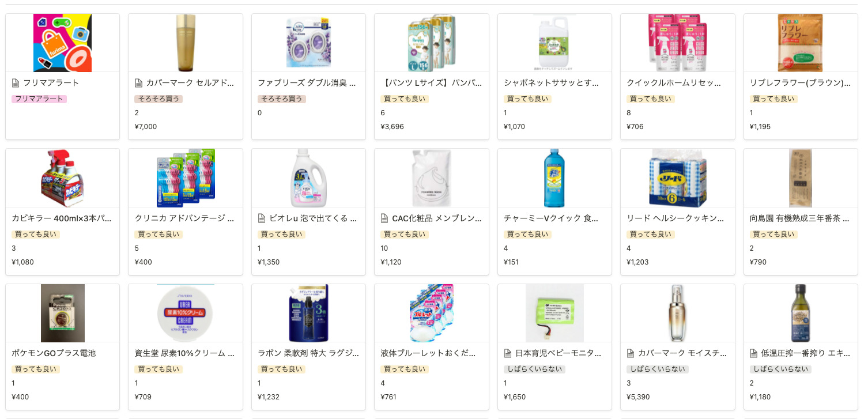Click the pink フリマアラート tag

[x=39, y=99]
